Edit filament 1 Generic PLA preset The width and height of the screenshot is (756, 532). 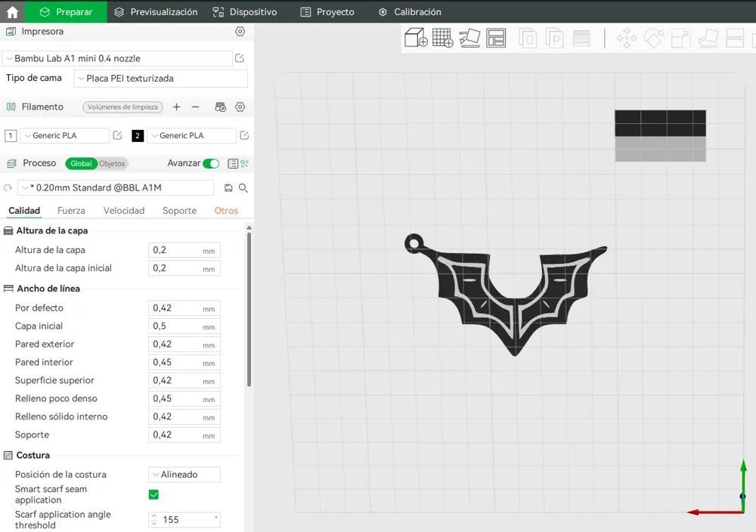[x=117, y=135]
